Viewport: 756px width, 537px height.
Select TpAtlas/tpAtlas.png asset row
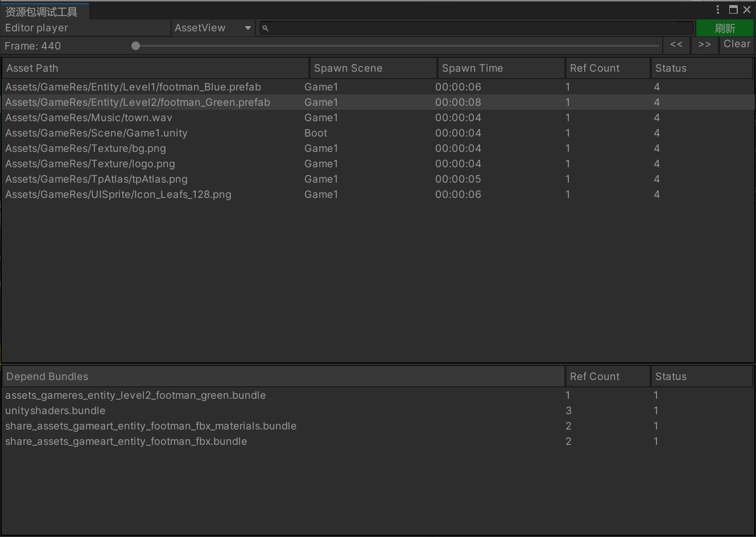[378, 179]
